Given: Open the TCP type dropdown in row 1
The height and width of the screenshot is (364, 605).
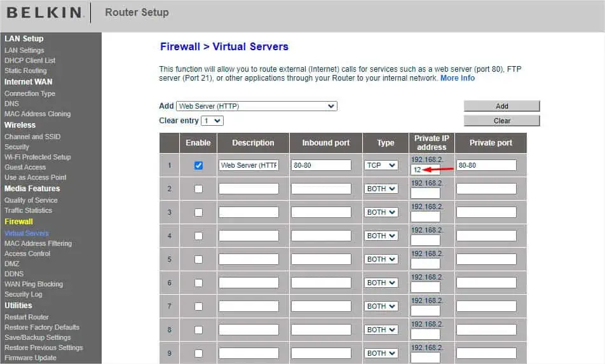Looking at the screenshot, I should coord(381,165).
